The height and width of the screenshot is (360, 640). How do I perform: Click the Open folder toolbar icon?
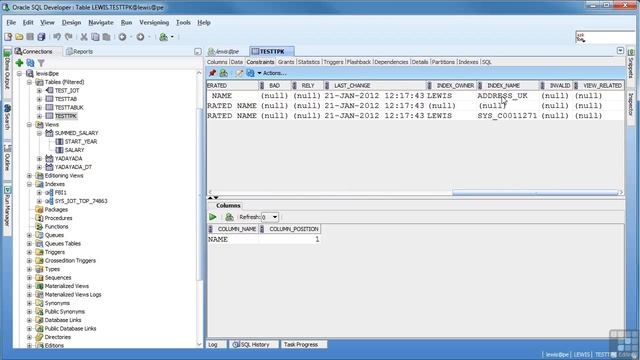pyautogui.click(x=19, y=37)
